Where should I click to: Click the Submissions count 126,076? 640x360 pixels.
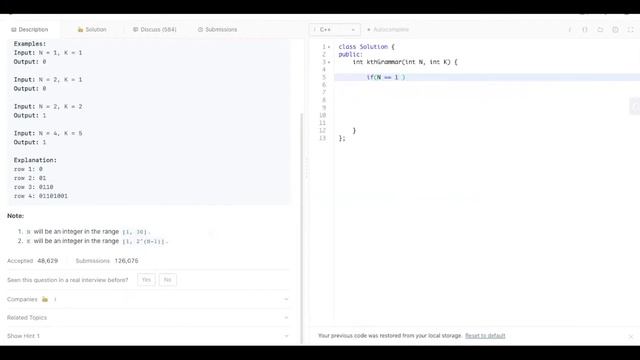[x=126, y=260]
